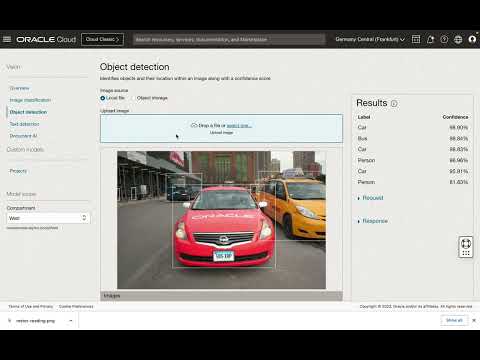Open the help question mark icon

(444, 39)
